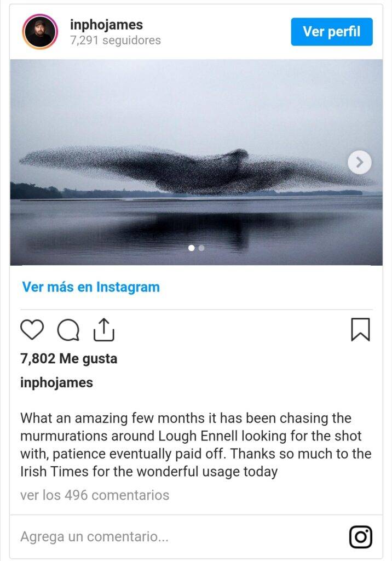Open the Ver más en Instagram link
This screenshot has height=561, width=392.
(91, 287)
